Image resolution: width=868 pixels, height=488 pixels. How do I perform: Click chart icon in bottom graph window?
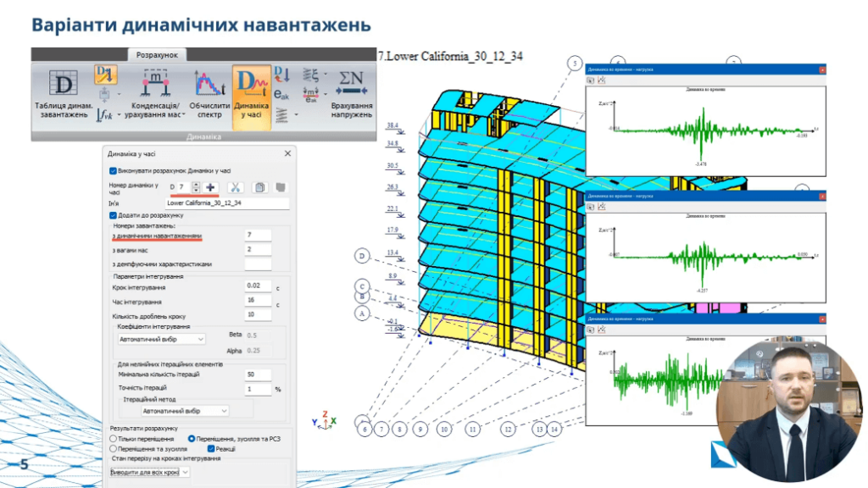coord(602,330)
